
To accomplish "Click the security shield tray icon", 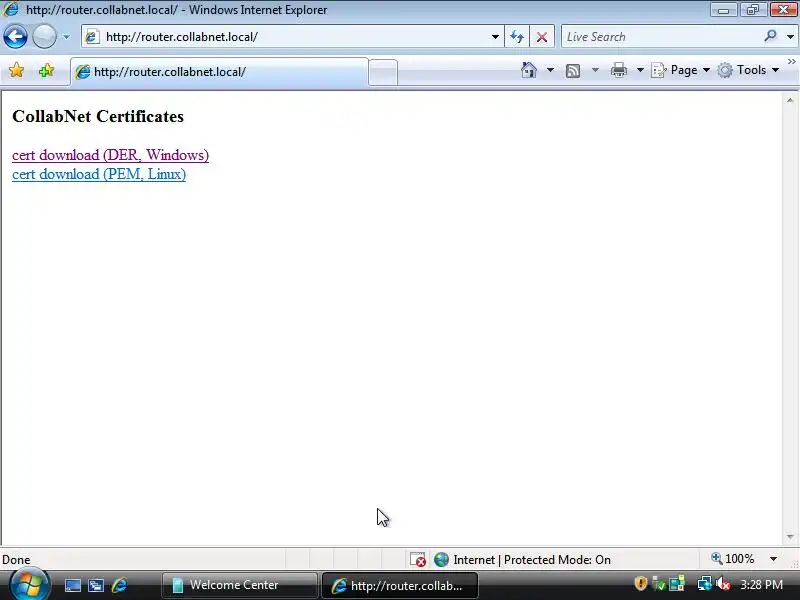I will coord(640,583).
